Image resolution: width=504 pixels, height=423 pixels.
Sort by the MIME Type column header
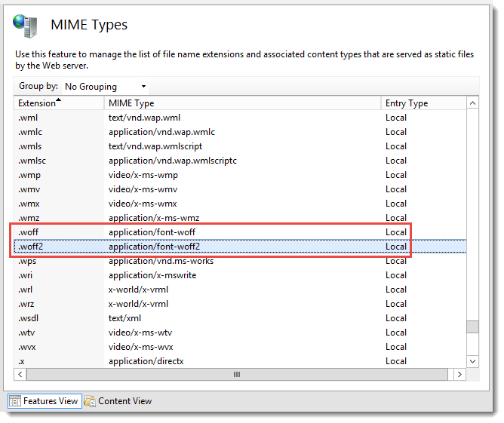click(243, 103)
